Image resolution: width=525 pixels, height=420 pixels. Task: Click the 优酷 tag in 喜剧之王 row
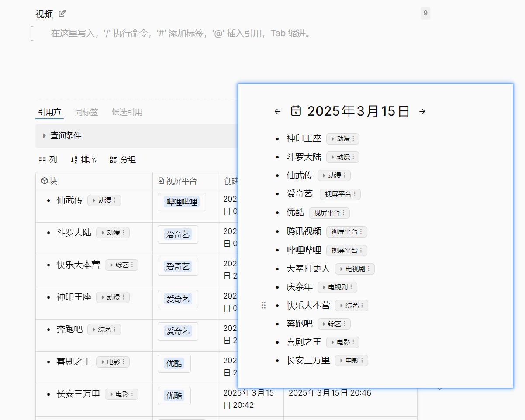click(x=174, y=363)
